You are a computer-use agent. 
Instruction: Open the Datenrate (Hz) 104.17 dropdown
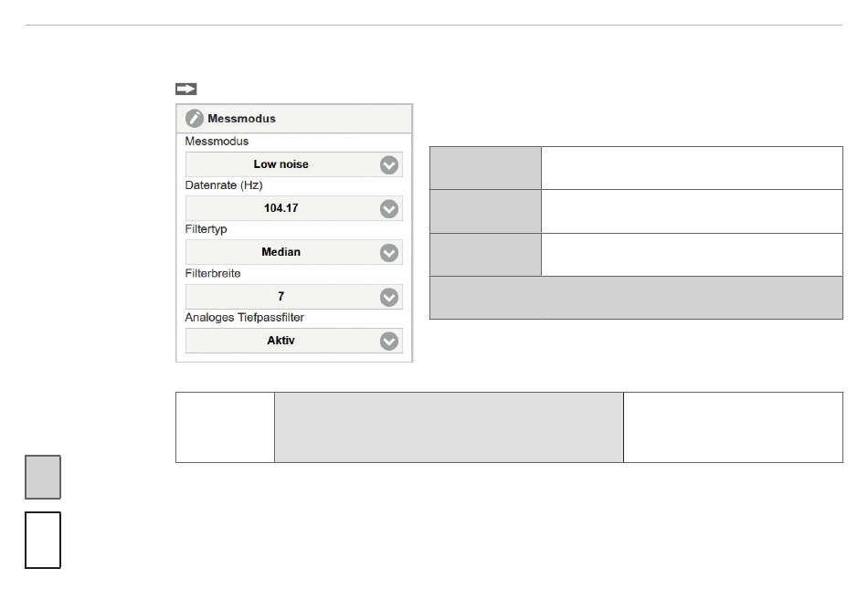pos(294,208)
